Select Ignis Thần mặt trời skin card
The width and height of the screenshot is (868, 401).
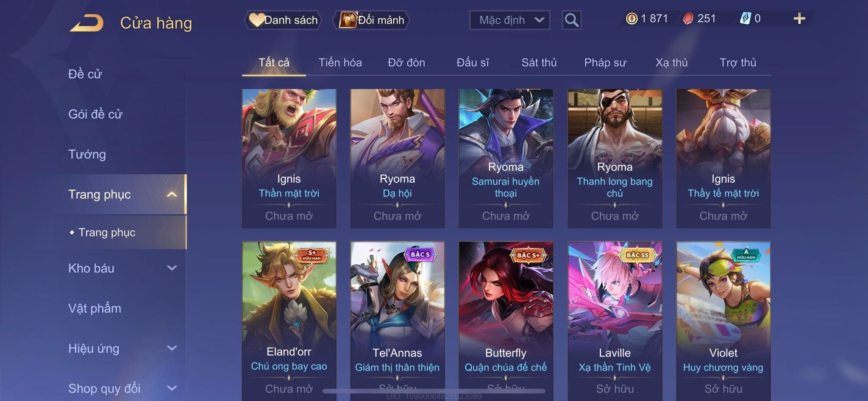pos(289,158)
